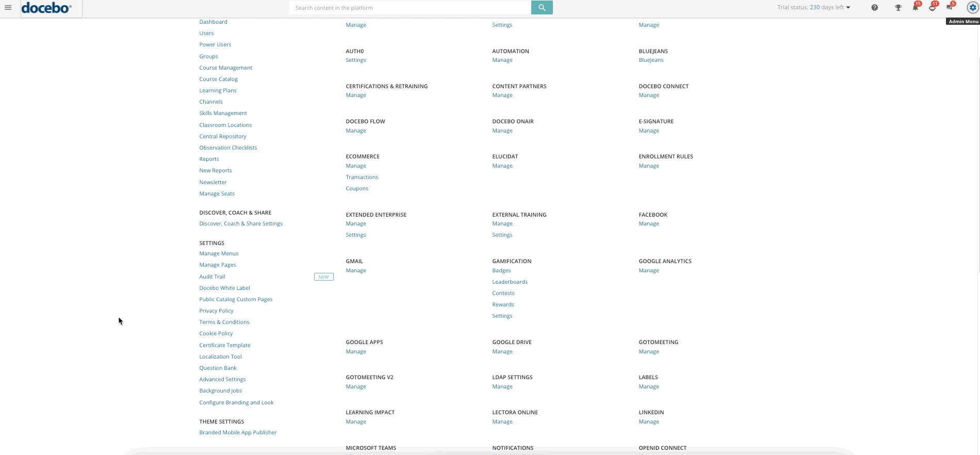The image size is (980, 455).
Task: Open Classroom Locations
Action: click(x=225, y=125)
